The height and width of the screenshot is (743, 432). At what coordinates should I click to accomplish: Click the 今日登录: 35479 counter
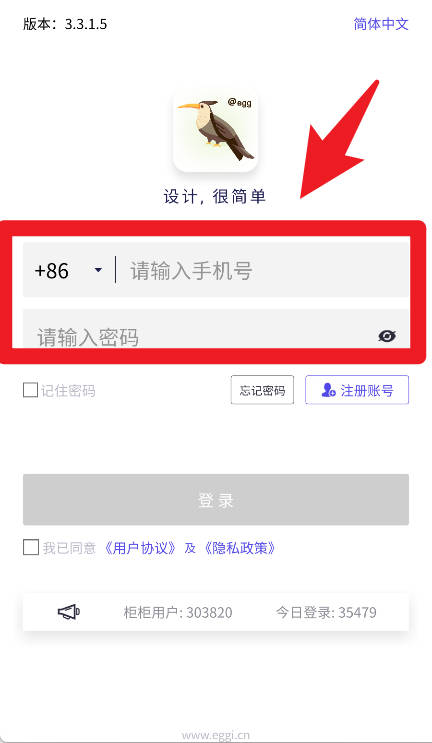coord(326,612)
